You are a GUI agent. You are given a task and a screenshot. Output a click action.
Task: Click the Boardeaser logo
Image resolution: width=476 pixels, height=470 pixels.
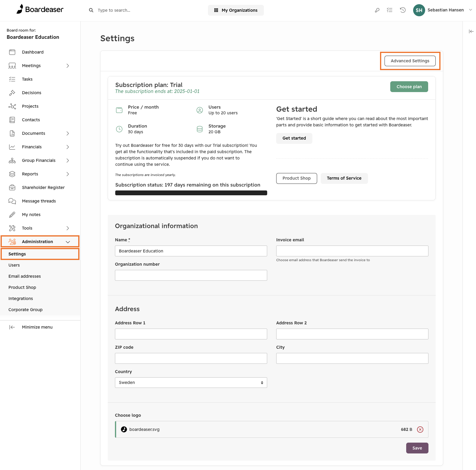[x=40, y=9]
